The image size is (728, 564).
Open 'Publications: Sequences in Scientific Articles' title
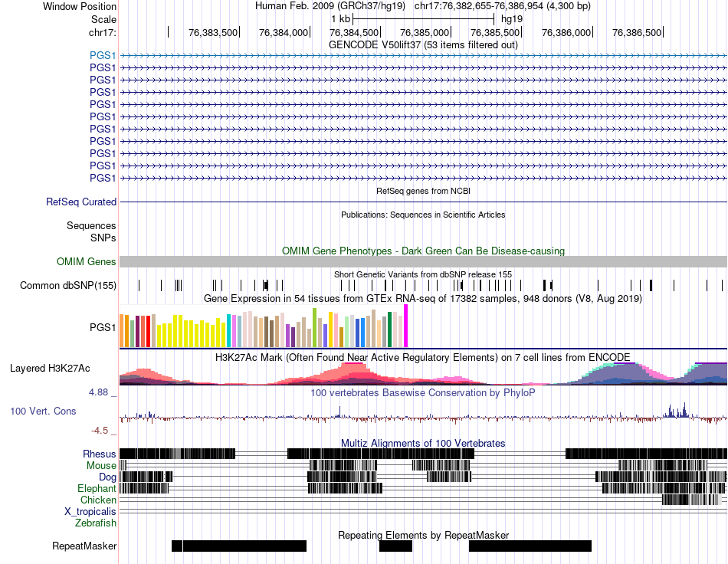423,215
